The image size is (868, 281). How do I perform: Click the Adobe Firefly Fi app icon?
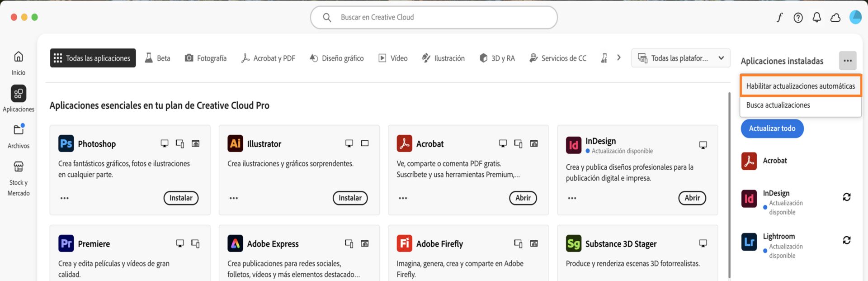(x=404, y=244)
